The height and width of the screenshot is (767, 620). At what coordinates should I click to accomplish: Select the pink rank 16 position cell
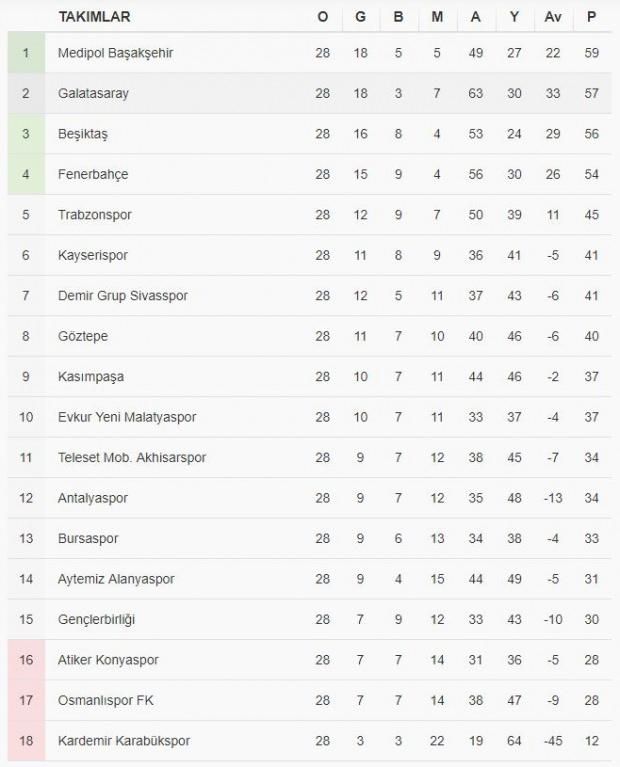click(26, 660)
